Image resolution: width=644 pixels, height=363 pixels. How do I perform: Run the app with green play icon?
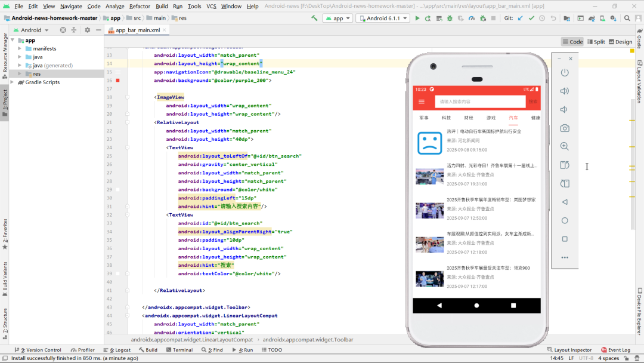(417, 18)
